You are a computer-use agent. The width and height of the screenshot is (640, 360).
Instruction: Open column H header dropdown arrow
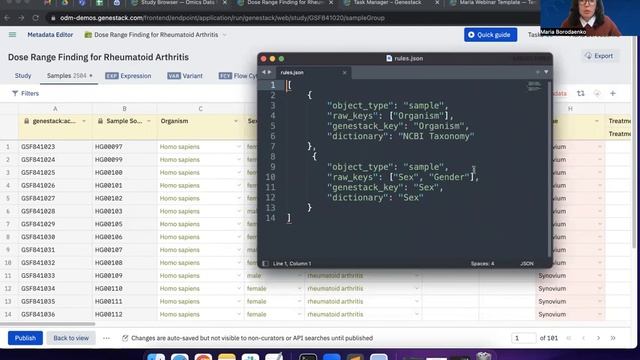coord(597,121)
